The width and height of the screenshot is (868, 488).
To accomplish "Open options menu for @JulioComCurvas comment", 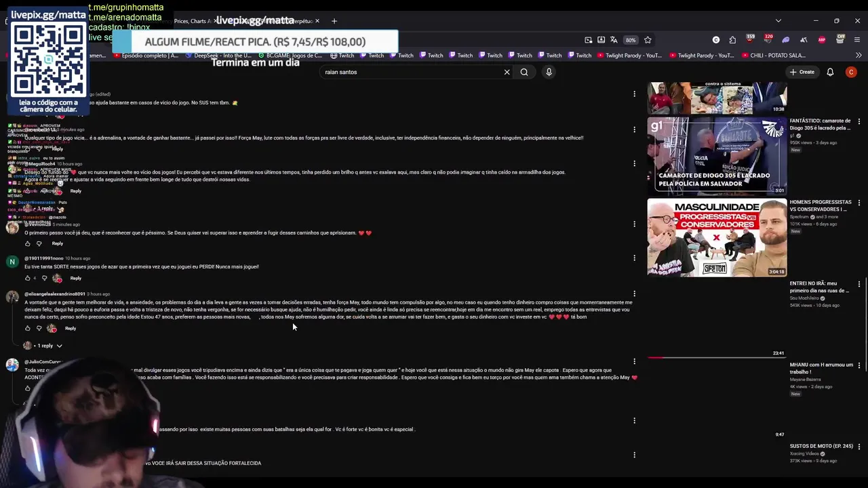I will pyautogui.click(x=635, y=361).
